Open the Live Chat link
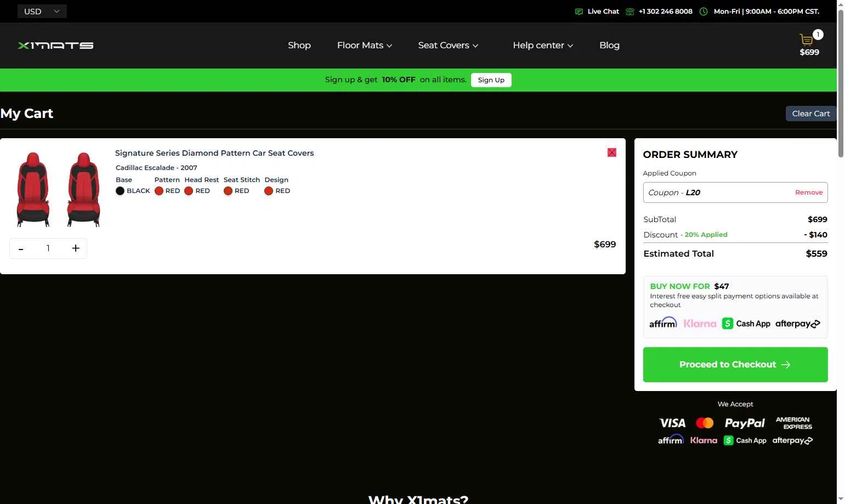This screenshot has width=845, height=504. click(x=603, y=12)
